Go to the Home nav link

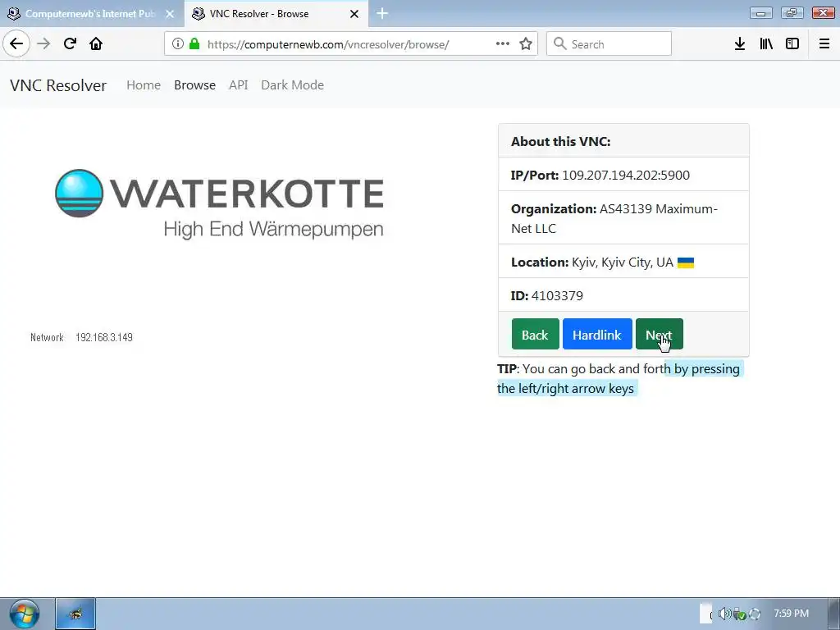coord(144,85)
